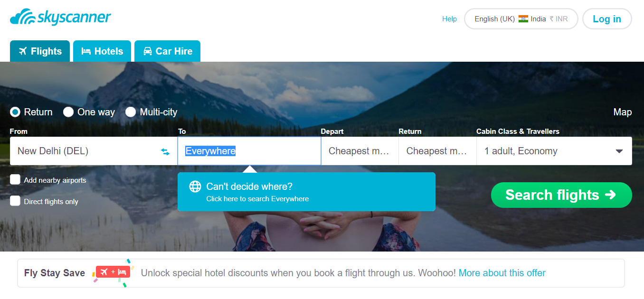Click the globe icon in Everywhere suggestion
The height and width of the screenshot is (299, 644).
[x=195, y=187]
